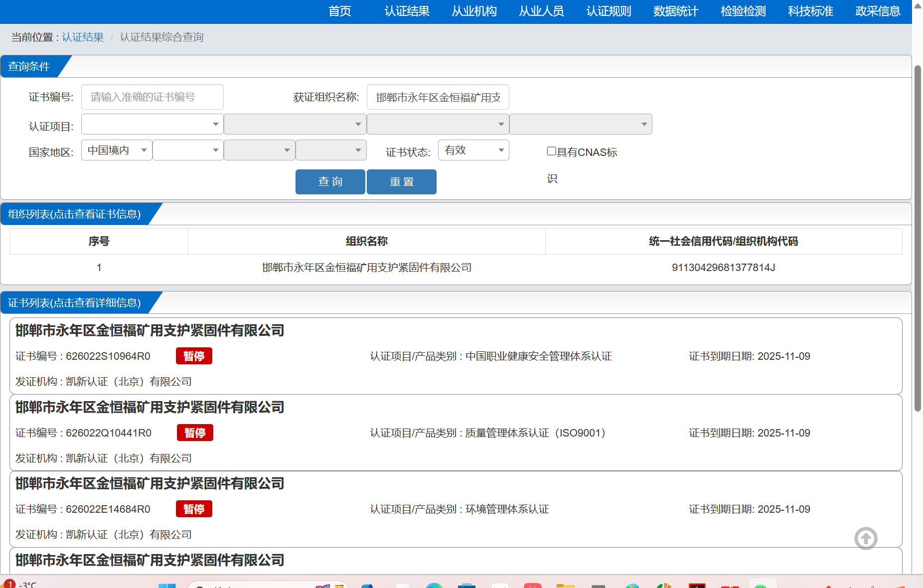
Task: Open the 从业人员 navigation menu
Action: (x=542, y=11)
